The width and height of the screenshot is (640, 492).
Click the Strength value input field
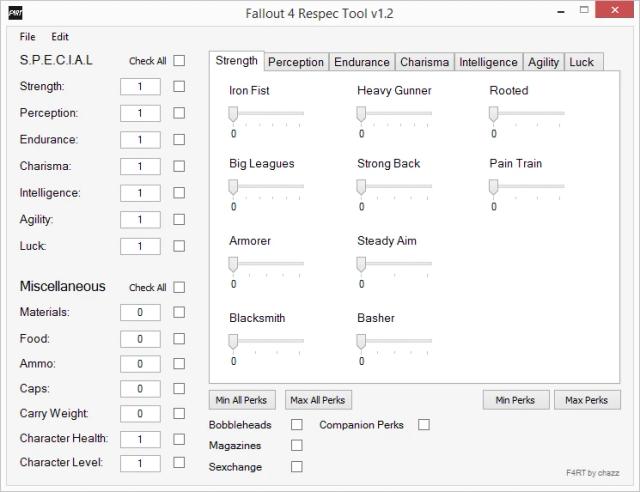pos(140,87)
